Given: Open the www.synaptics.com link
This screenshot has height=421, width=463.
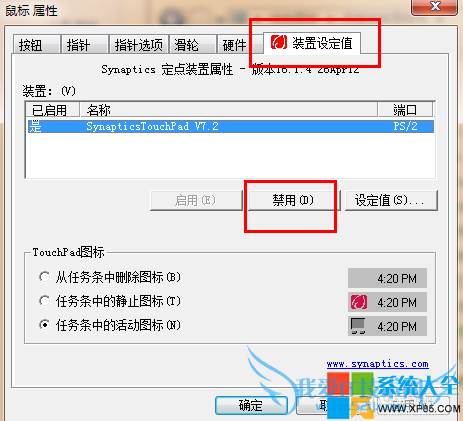Looking at the screenshot, I should (378, 364).
